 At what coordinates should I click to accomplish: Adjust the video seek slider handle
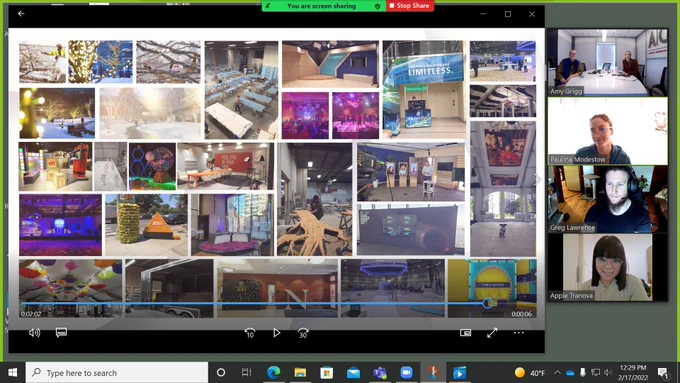[487, 303]
